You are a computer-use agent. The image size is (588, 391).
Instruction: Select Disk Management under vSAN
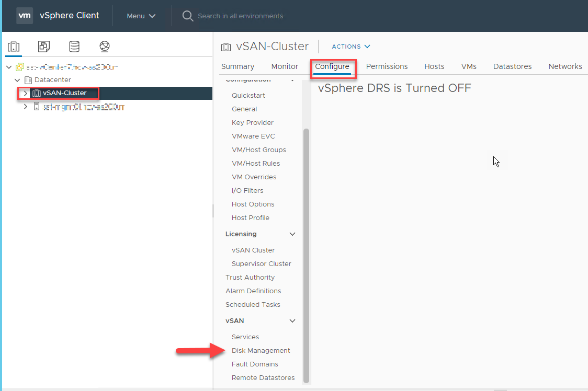point(261,350)
